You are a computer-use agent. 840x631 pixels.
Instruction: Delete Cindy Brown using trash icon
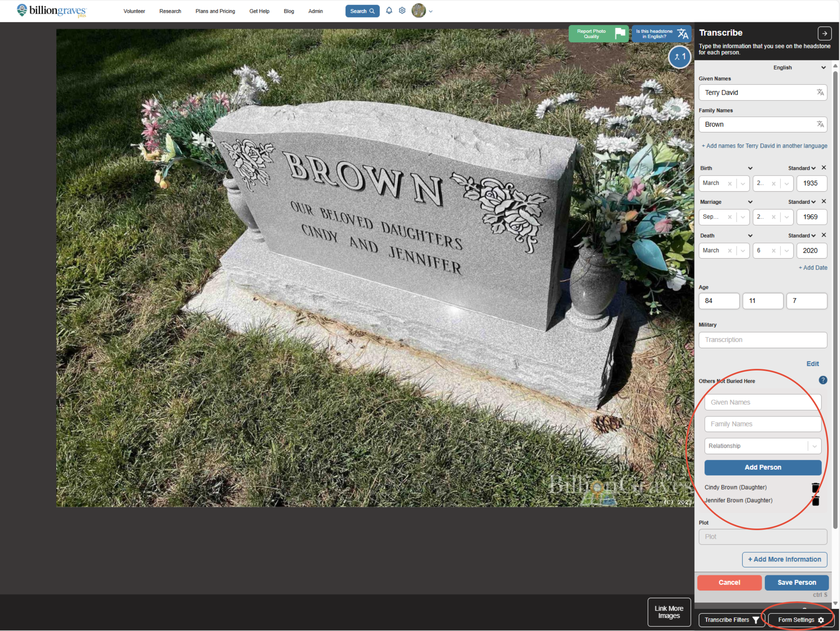(x=815, y=488)
